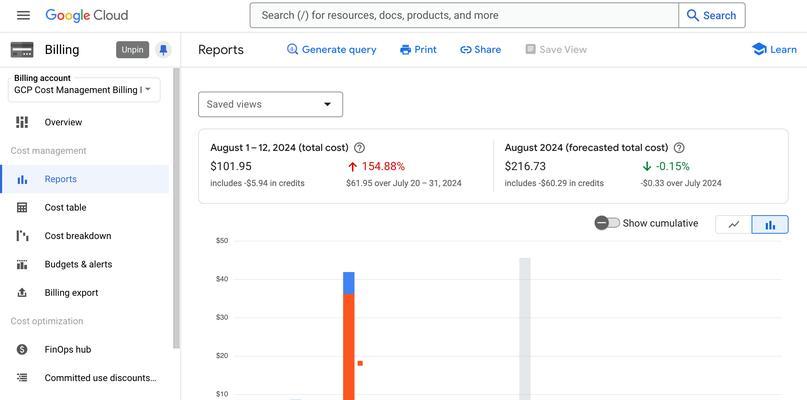Click the "includes -$60.29 in credits" text
The image size is (807, 400).
554,183
